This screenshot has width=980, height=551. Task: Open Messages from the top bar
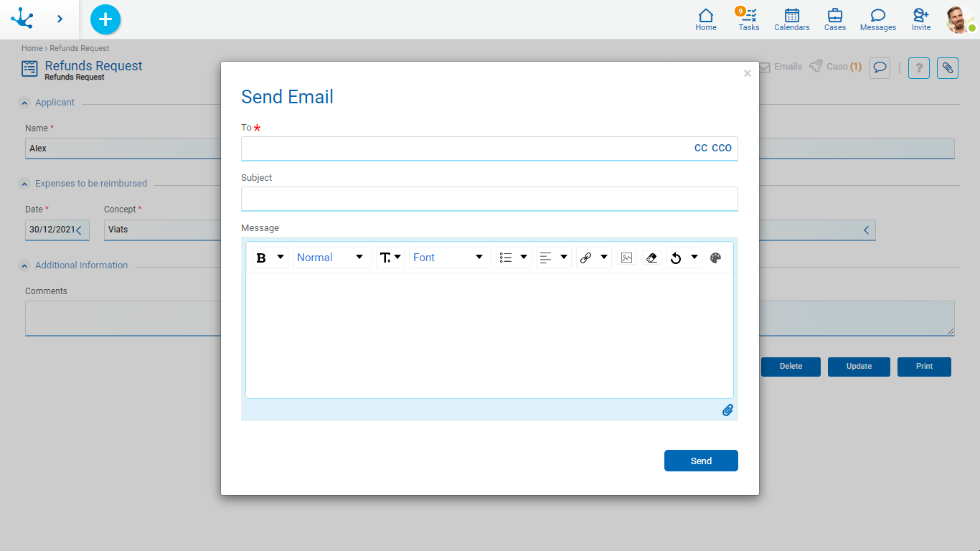point(878,19)
